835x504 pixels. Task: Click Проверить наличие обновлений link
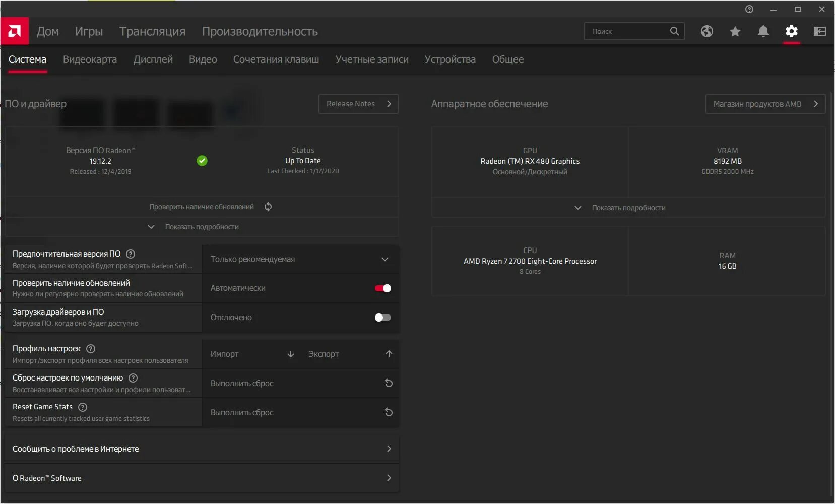coord(202,207)
